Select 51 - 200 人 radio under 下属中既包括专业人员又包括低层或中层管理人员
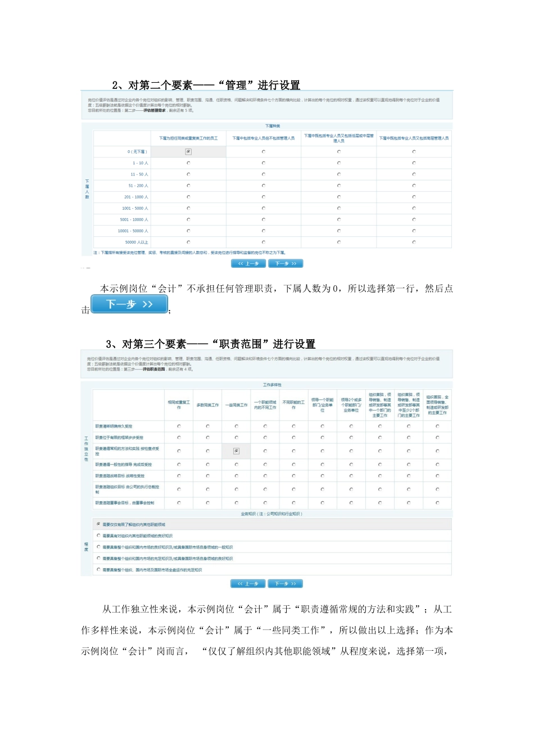 click(339, 186)
